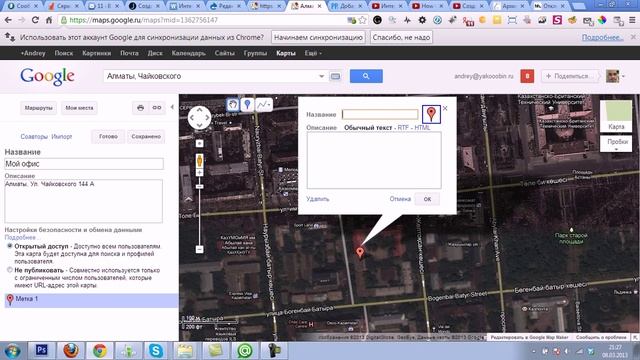Click the Готово button
The width and height of the screenshot is (640, 360).
(x=108, y=136)
